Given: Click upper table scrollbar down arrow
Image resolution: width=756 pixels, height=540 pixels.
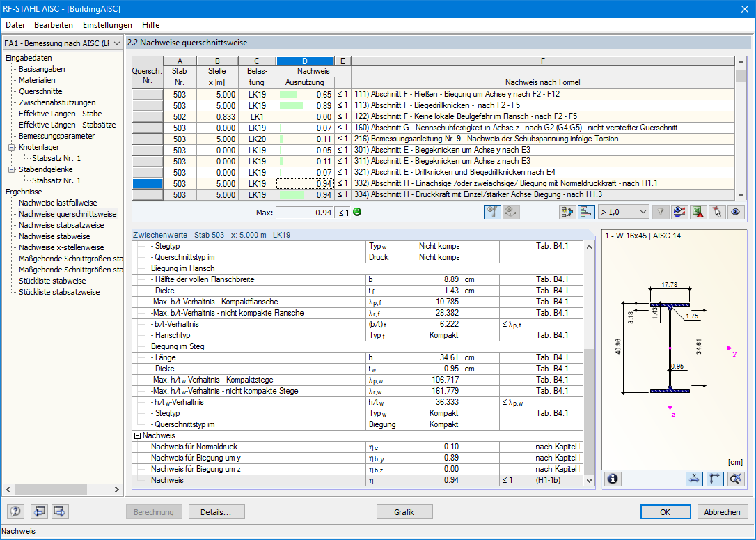Looking at the screenshot, I should 741,195.
